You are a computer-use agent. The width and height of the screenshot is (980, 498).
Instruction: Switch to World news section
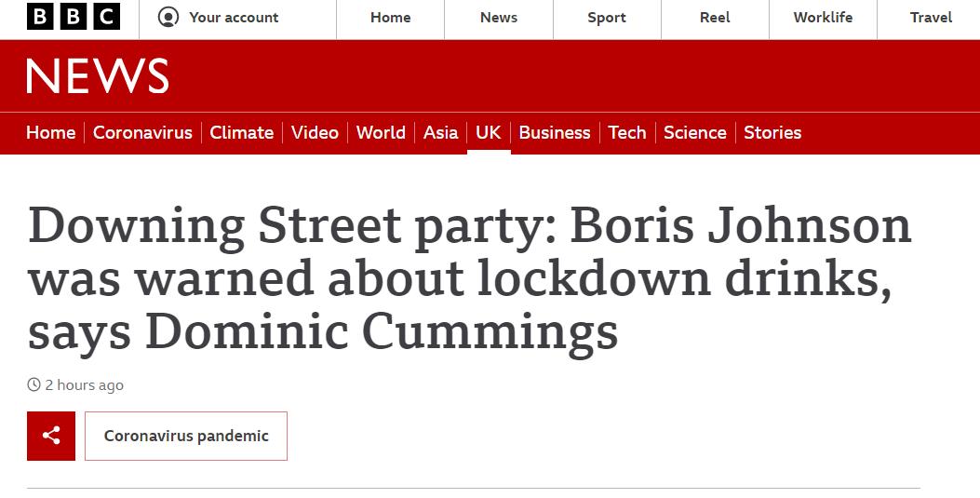pyautogui.click(x=381, y=132)
